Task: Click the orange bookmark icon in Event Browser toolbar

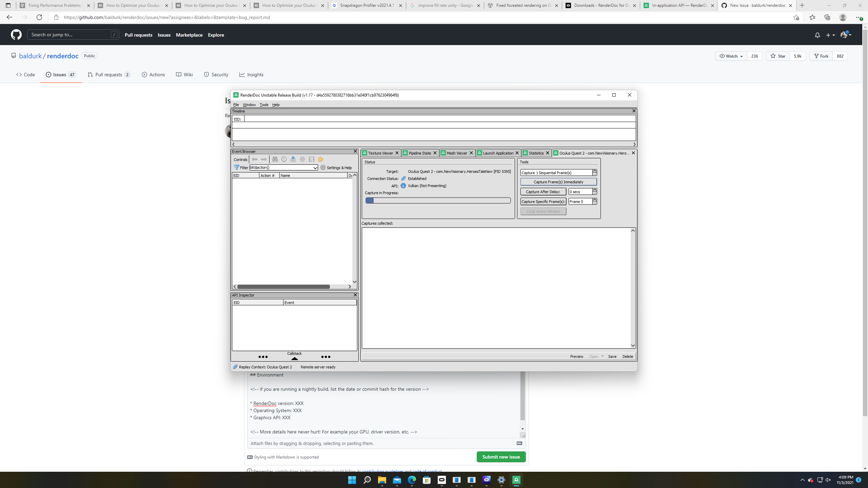Action: tap(321, 159)
